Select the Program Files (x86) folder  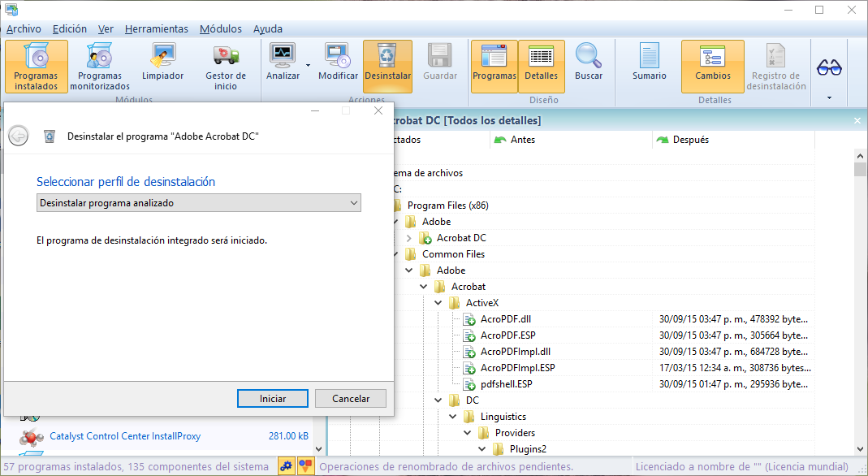[448, 206]
